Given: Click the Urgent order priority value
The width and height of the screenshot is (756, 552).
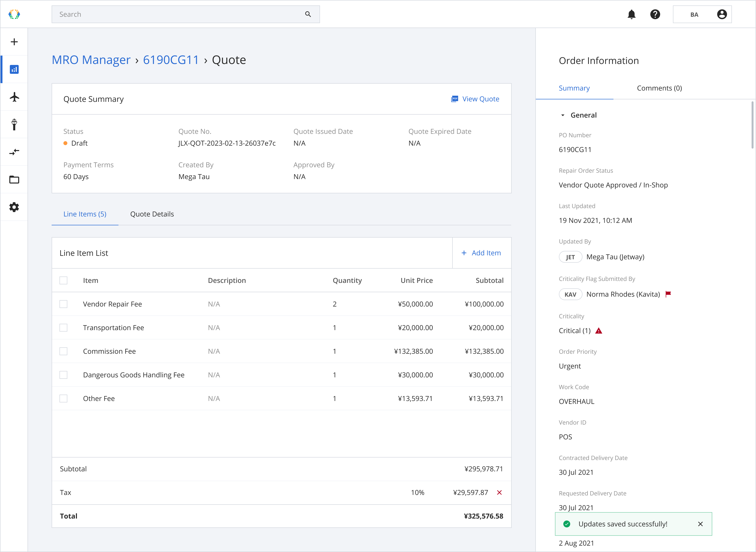Looking at the screenshot, I should coord(570,366).
